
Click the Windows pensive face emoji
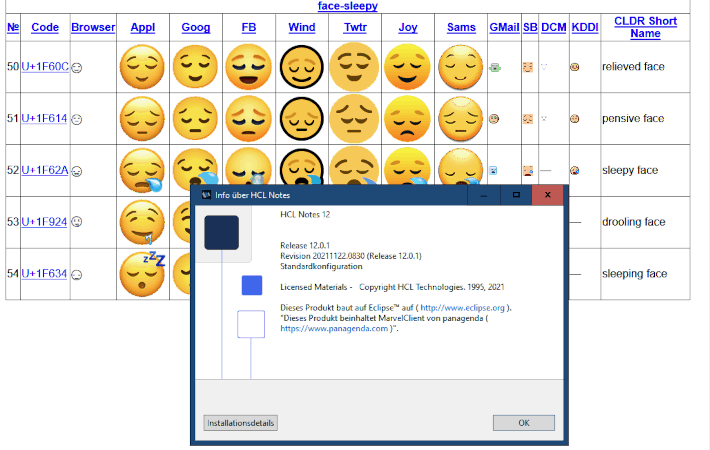pos(302,119)
